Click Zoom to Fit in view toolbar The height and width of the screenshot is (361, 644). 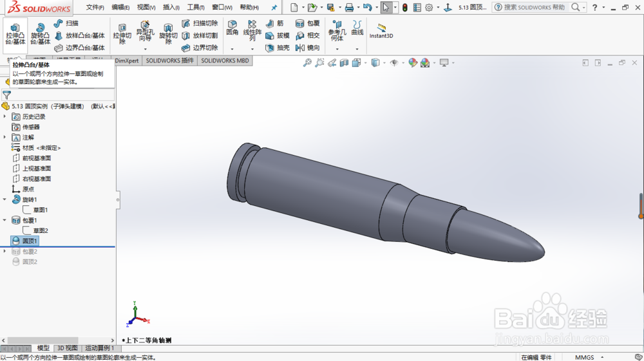click(x=307, y=63)
